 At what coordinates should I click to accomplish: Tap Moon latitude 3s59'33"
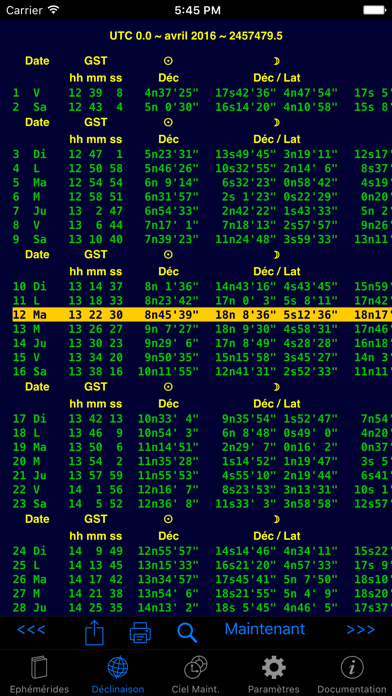(311, 240)
